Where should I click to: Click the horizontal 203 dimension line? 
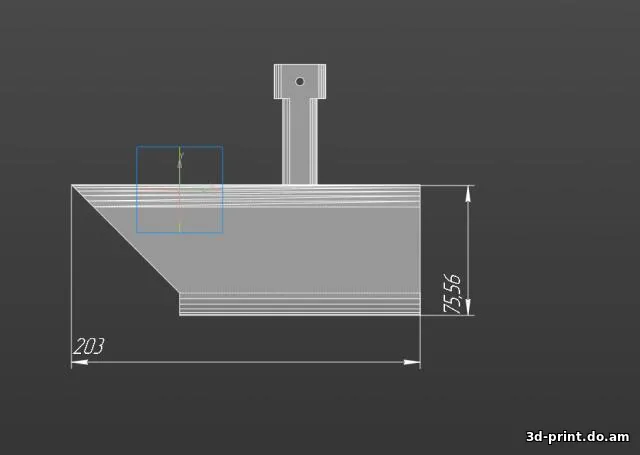[x=250, y=362]
